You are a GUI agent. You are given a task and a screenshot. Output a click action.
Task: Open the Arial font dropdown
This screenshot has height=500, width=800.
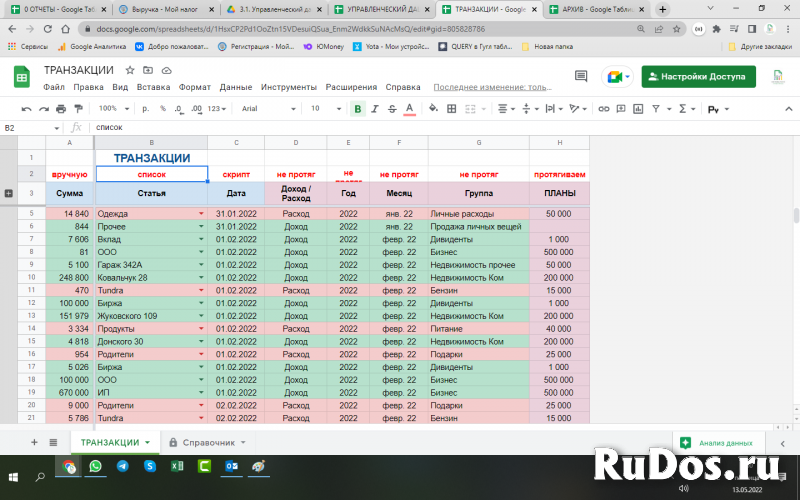(x=264, y=108)
